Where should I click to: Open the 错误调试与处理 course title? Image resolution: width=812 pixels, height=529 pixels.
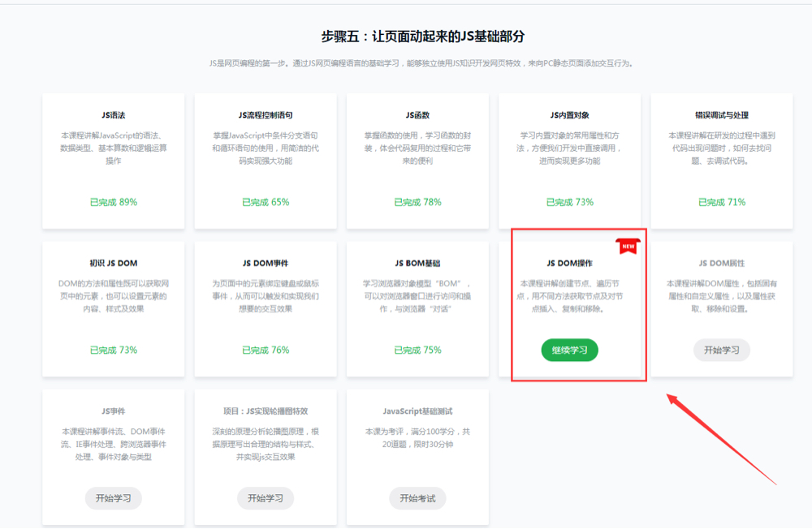pos(721,115)
